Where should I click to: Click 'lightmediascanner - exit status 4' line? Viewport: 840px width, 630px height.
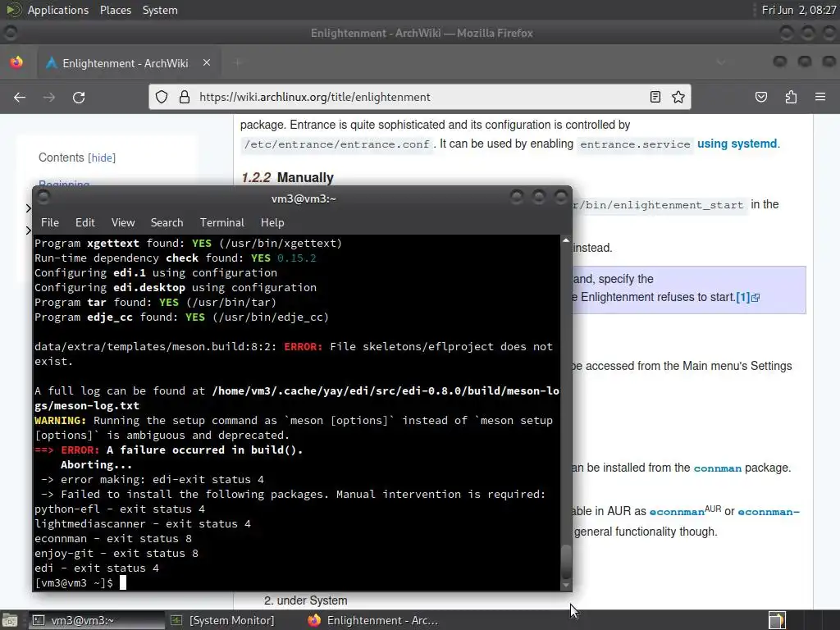[143, 524]
